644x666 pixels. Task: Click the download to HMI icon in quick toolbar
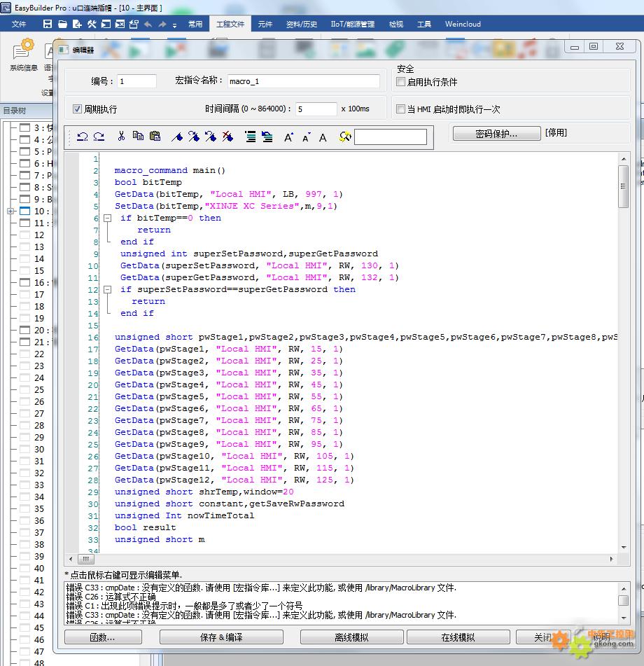tap(134, 25)
